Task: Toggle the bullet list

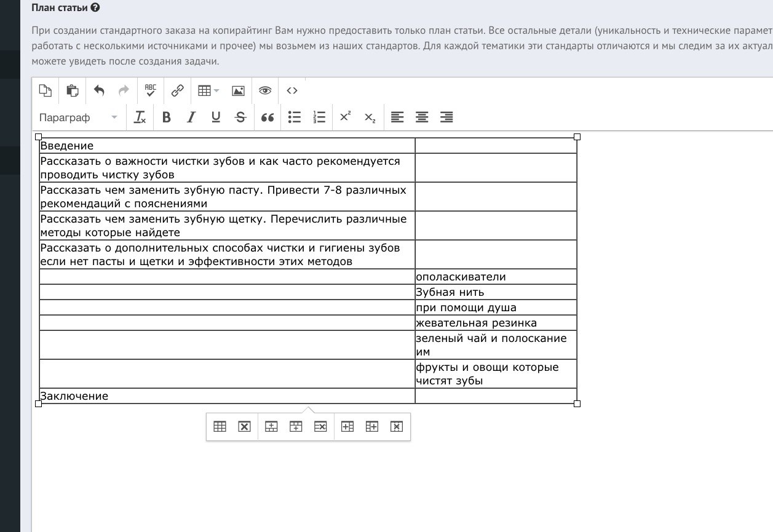Action: tap(295, 117)
